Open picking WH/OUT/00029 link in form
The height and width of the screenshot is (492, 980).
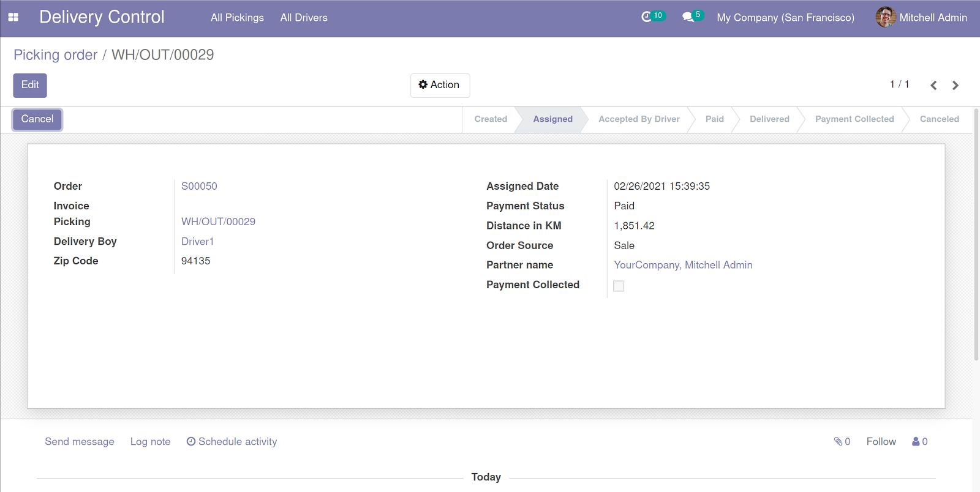coord(218,222)
